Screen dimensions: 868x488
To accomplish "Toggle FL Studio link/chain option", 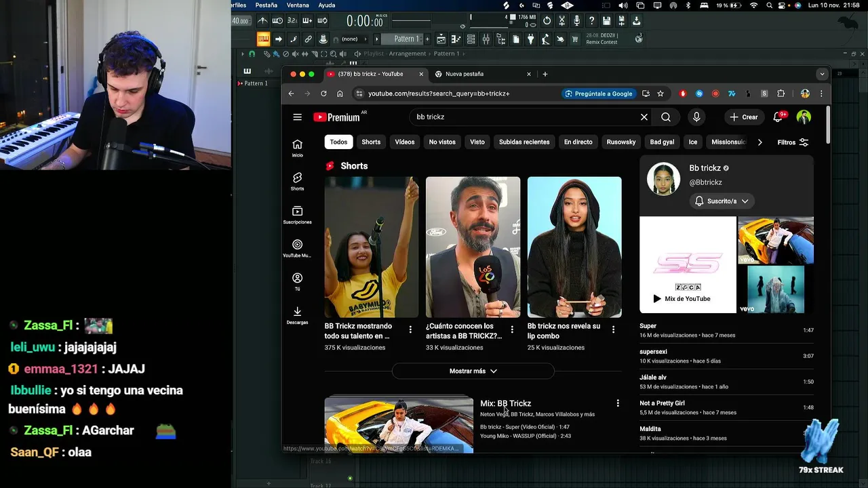I will pyautogui.click(x=308, y=39).
